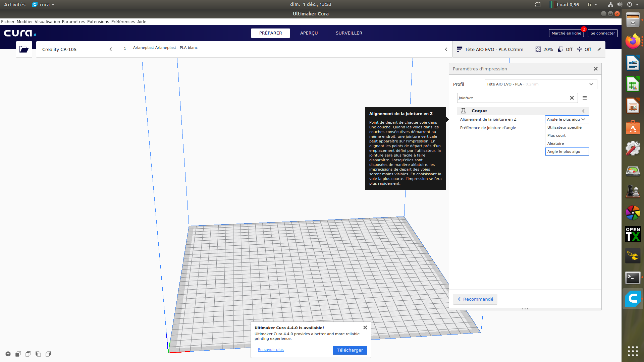Clear the jointure search field

click(572, 98)
